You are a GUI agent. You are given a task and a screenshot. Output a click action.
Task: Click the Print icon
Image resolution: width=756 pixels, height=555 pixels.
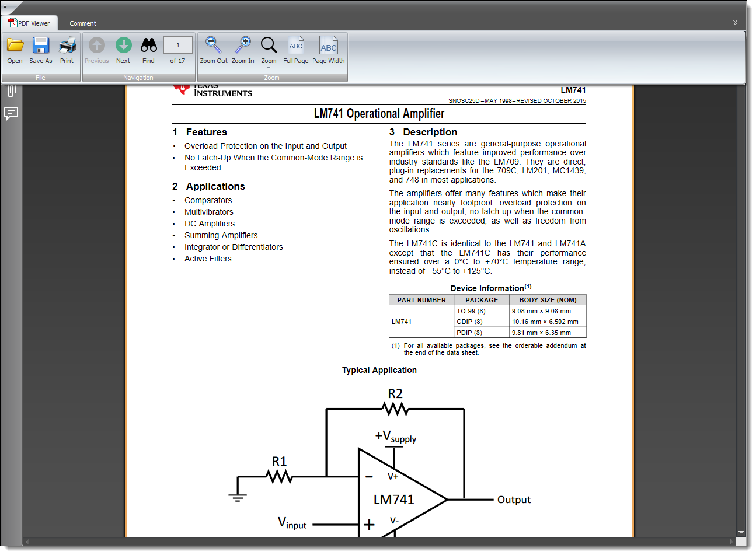(67, 45)
